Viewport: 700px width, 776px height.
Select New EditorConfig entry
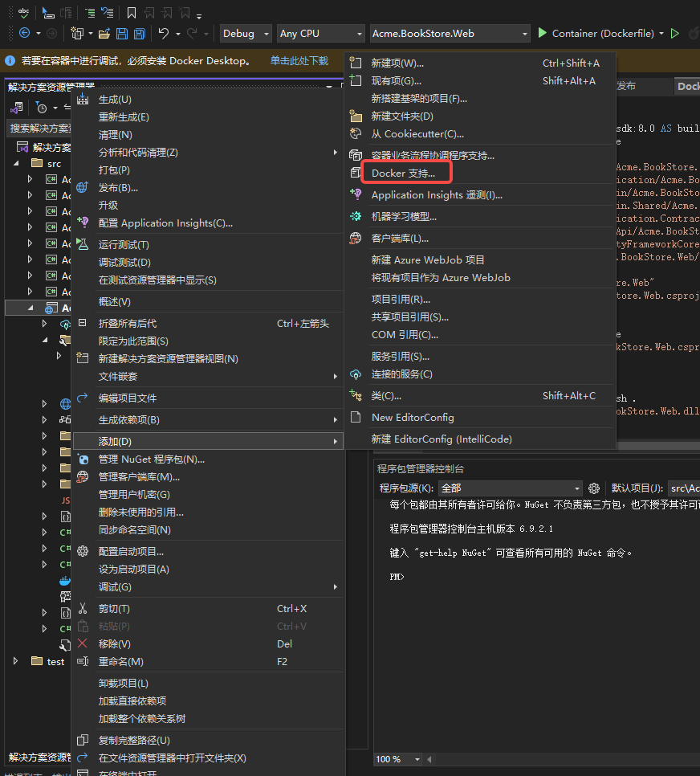click(x=480, y=418)
